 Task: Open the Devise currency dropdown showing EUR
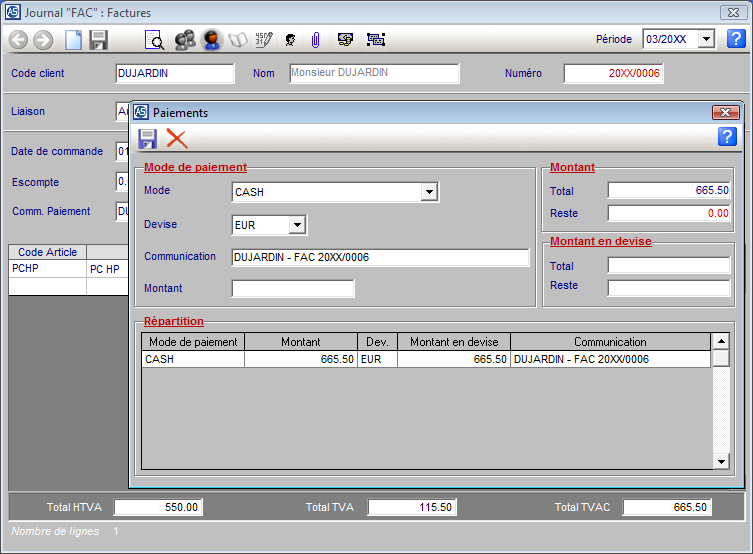297,225
